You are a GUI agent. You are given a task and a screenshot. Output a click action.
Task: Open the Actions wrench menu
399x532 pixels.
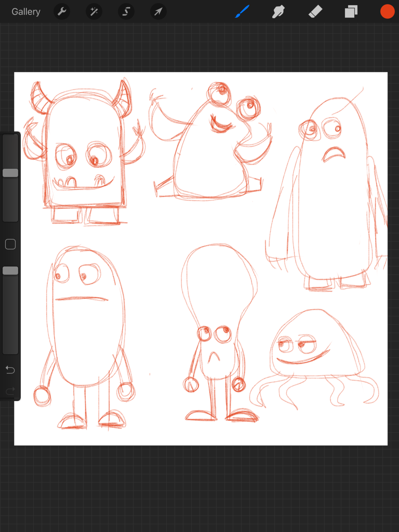tap(62, 12)
